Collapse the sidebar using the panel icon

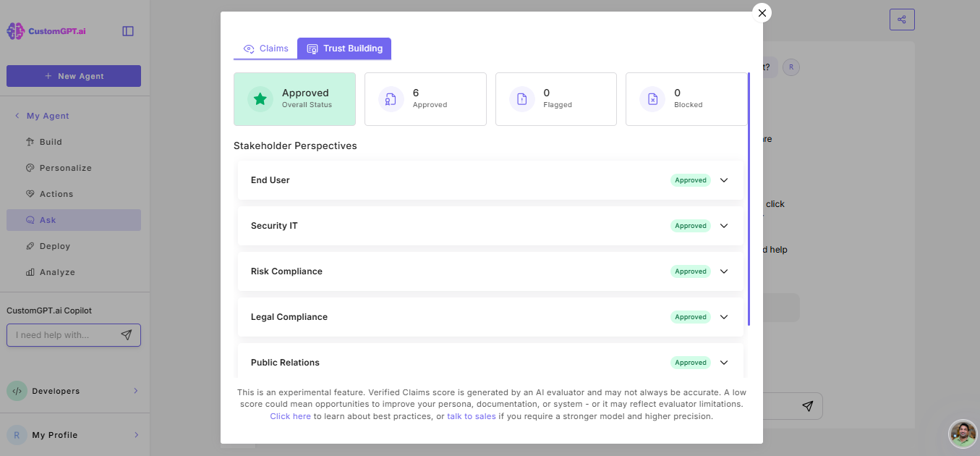[128, 30]
